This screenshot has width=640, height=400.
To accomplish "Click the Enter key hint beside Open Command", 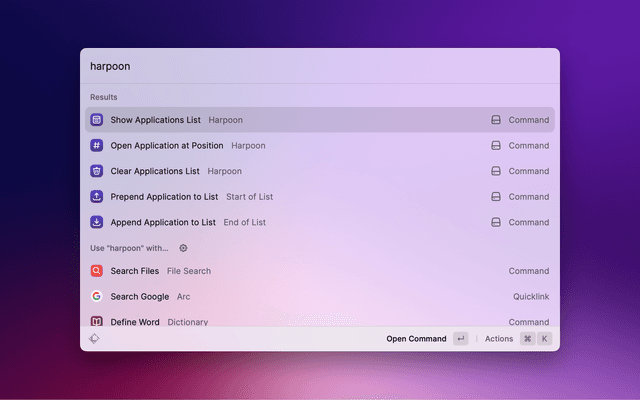I will [x=460, y=339].
